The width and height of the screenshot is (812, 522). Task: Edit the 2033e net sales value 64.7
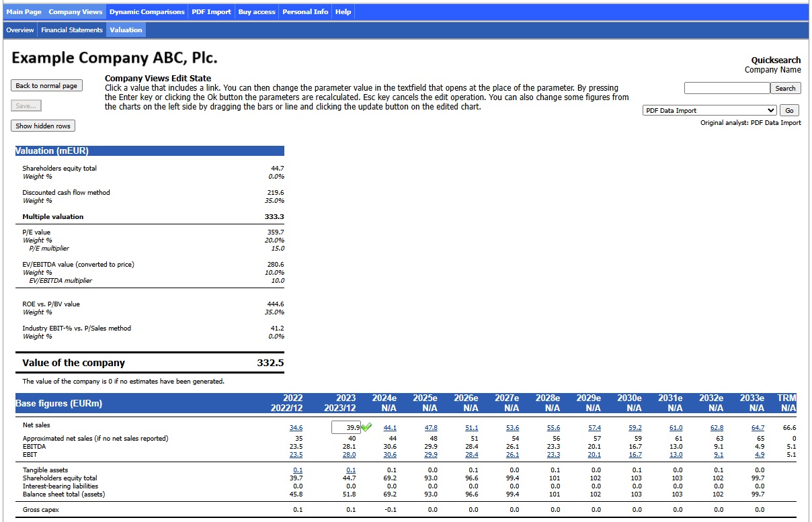pyautogui.click(x=758, y=427)
